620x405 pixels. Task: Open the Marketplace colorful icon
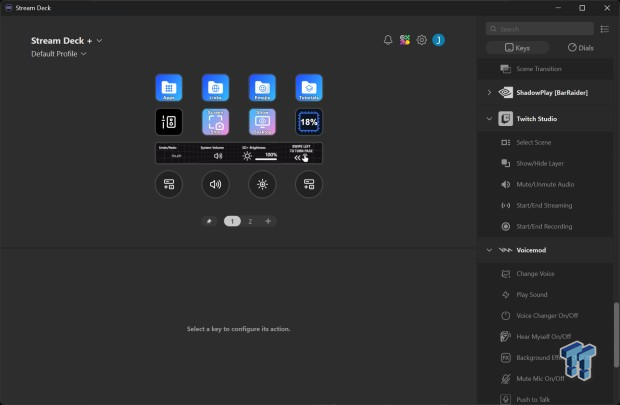(405, 40)
